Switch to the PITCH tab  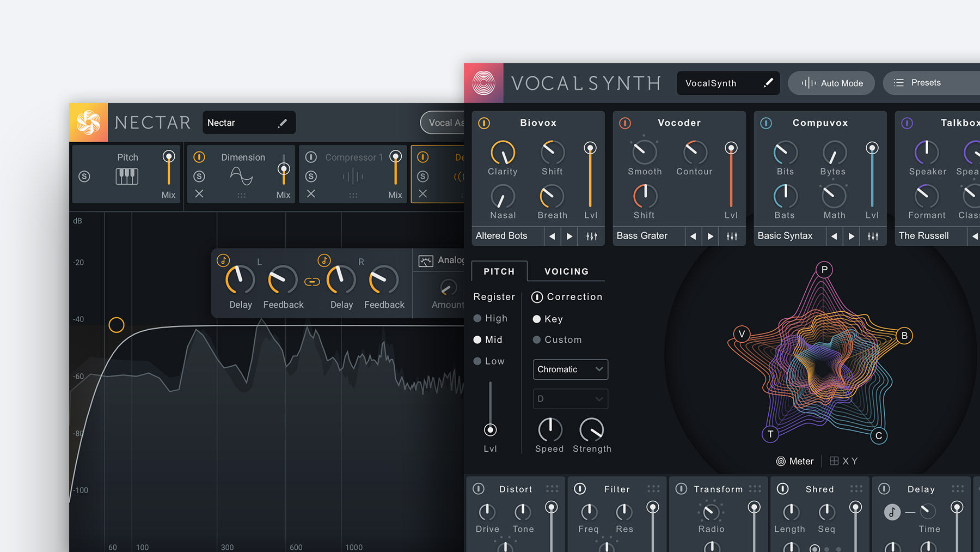(x=499, y=271)
